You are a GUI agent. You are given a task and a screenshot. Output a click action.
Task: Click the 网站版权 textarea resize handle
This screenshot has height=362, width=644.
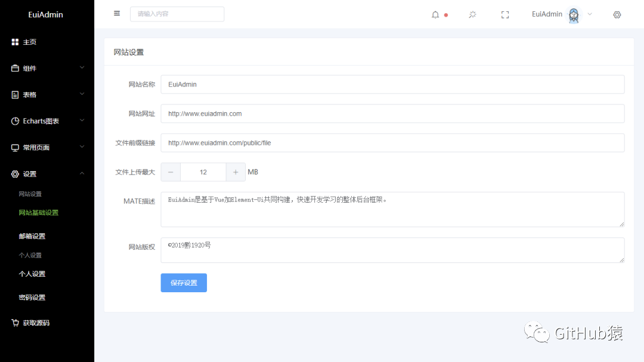tap(622, 259)
